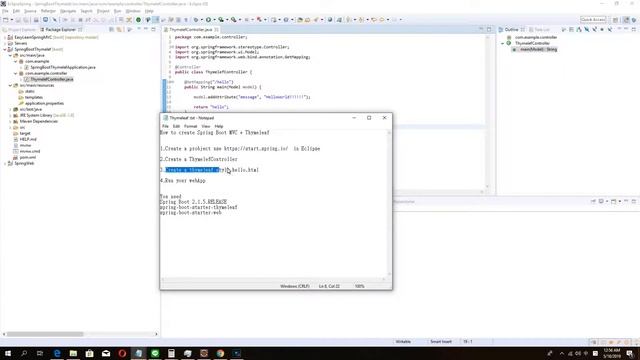640x360 pixels.
Task: Open the Notepad Format menu
Action: coord(190,126)
